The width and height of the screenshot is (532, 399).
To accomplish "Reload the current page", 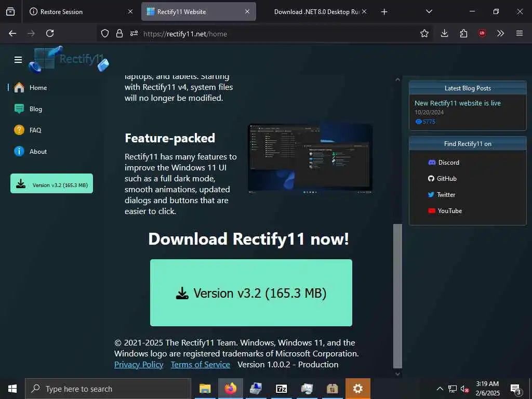I will [50, 33].
